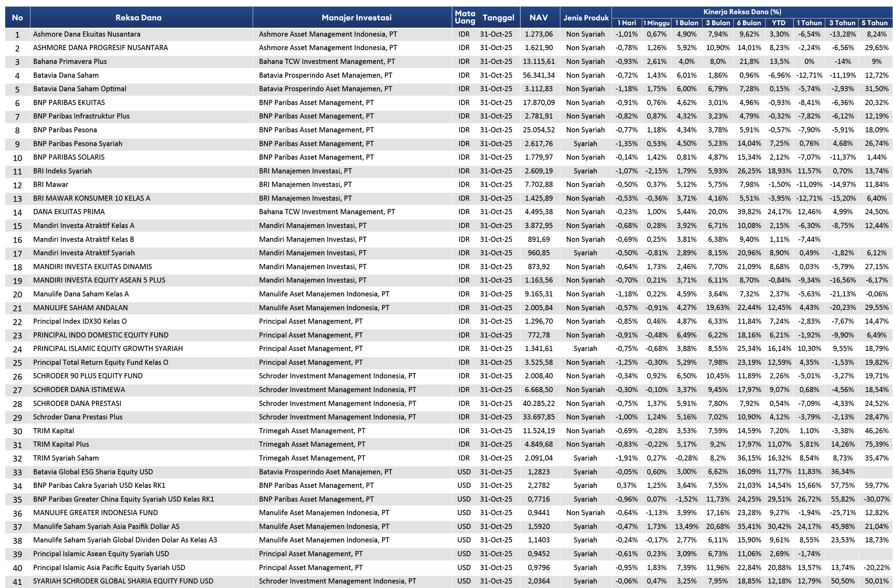The height and width of the screenshot is (588, 893).
Task: Click the Kinerja Reksa Dana (%) header
Action: tap(742, 12)
